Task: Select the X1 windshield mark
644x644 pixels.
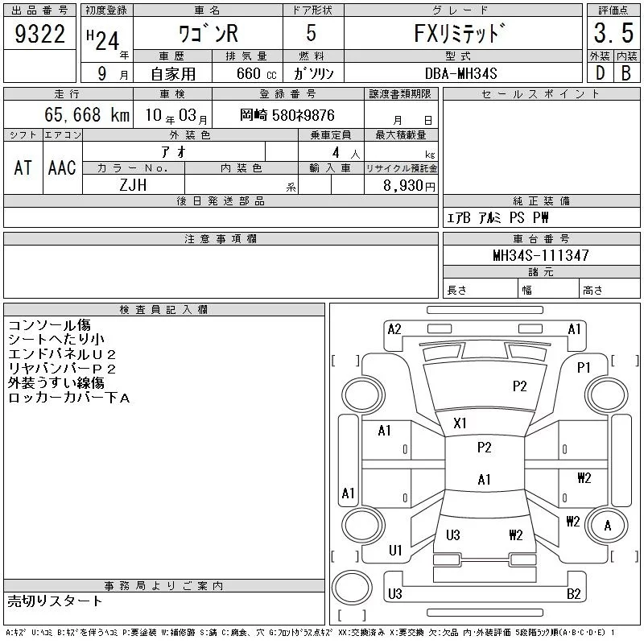Action: [x=460, y=423]
